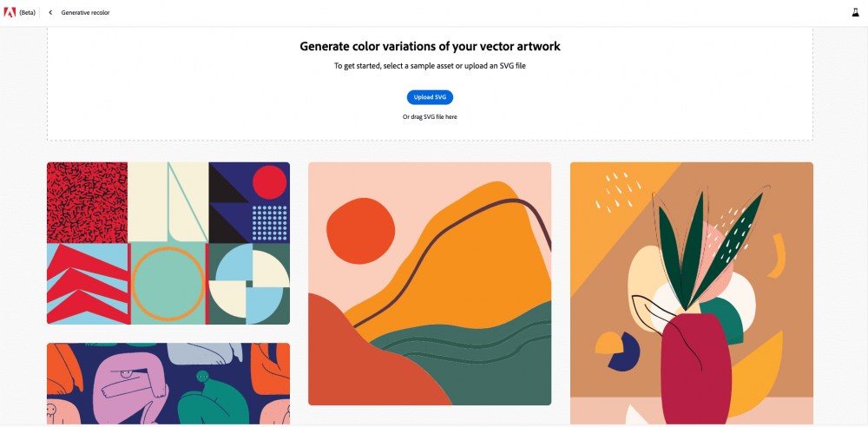Image resolution: width=868 pixels, height=427 pixels.
Task: Click the red-orange sun in the landscape sample
Action: tap(360, 230)
